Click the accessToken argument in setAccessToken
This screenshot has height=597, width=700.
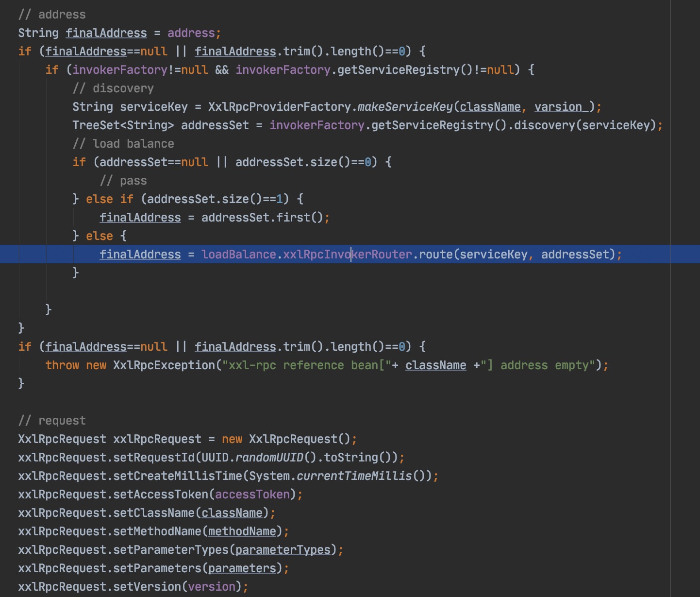252,495
